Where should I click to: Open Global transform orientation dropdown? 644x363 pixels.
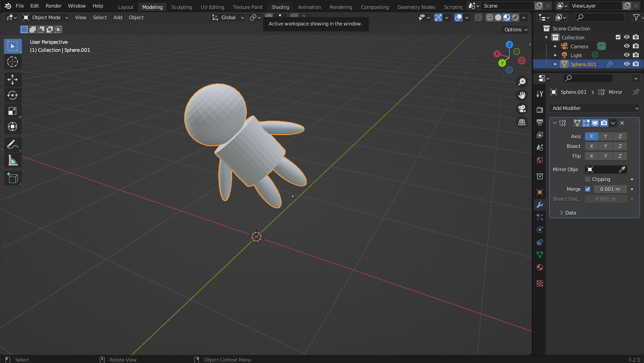[x=228, y=17]
